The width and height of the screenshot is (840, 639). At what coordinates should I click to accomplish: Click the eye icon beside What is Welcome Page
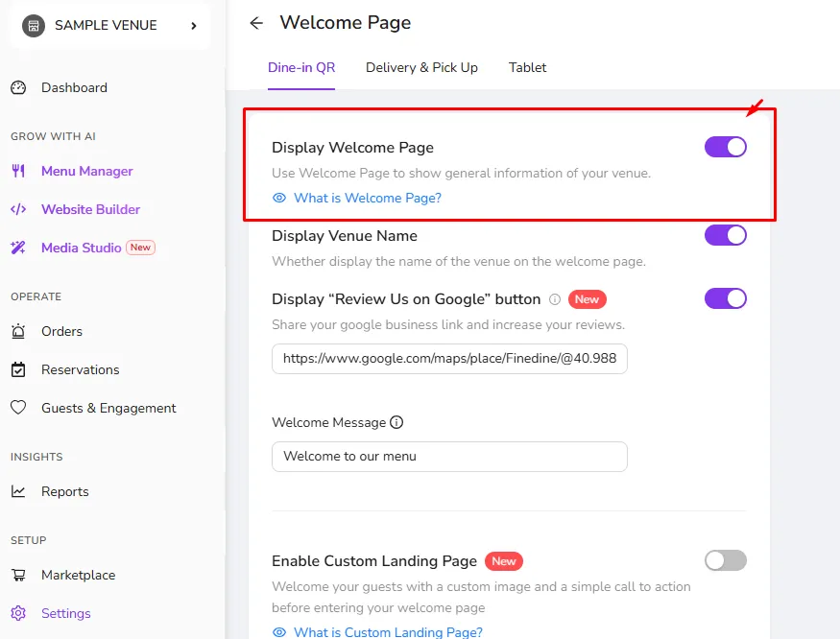tap(279, 198)
